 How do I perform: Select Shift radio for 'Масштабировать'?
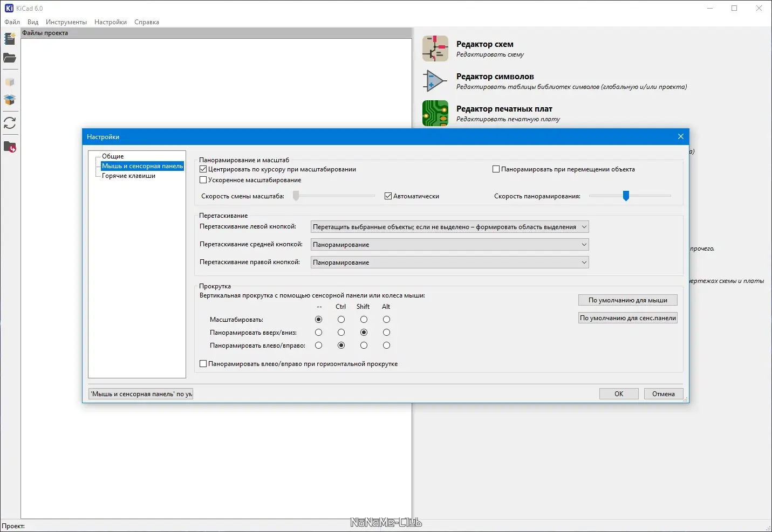click(x=364, y=320)
